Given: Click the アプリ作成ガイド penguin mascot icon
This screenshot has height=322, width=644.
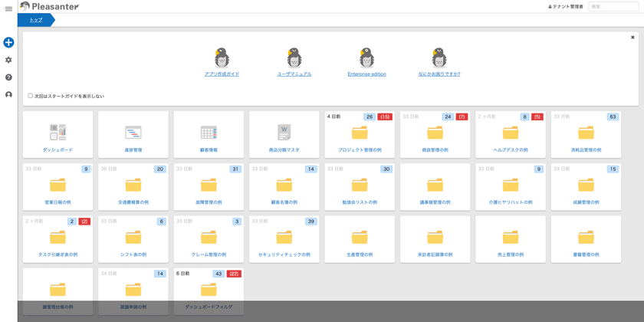Looking at the screenshot, I should point(222,58).
